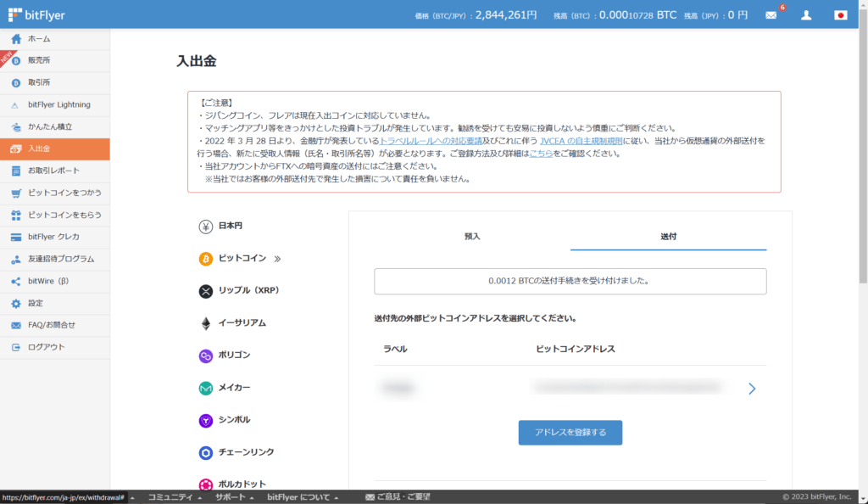The height and width of the screenshot is (504, 868).
Task: Click the BTC balance 0.00010728 BTC
Action: [x=637, y=15]
